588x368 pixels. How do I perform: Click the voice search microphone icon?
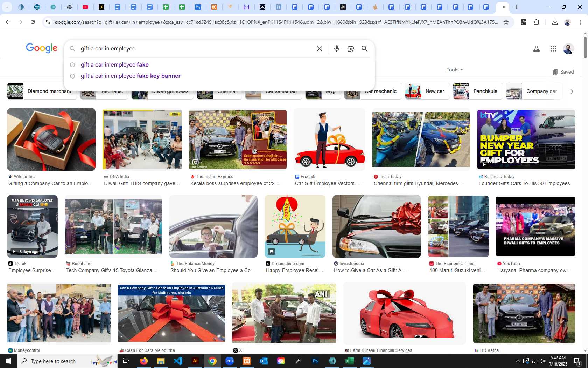coord(336,49)
